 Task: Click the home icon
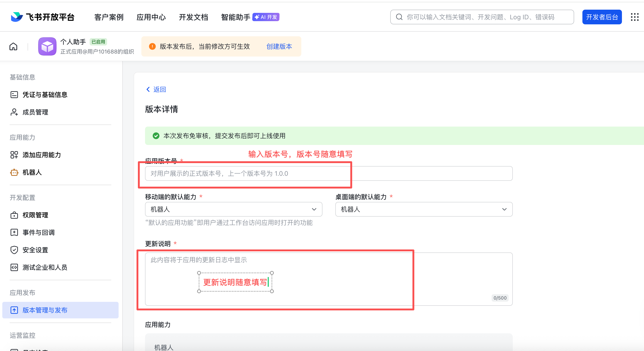click(x=13, y=46)
